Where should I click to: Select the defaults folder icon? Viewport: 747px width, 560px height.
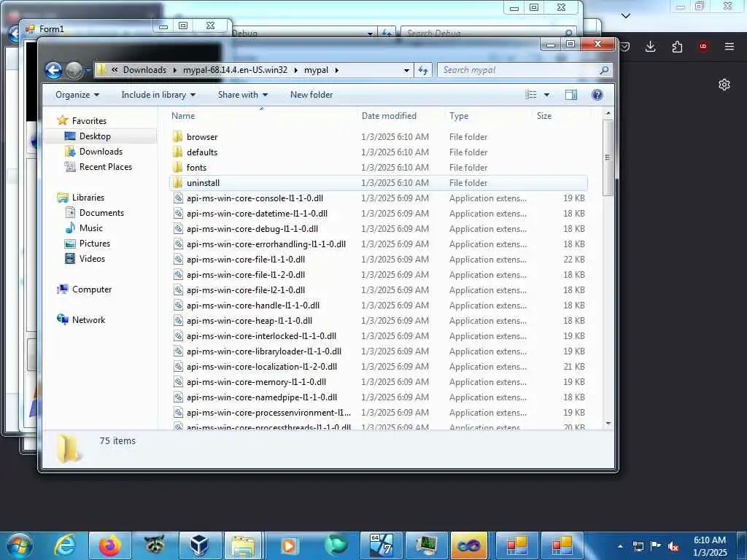pyautogui.click(x=178, y=152)
